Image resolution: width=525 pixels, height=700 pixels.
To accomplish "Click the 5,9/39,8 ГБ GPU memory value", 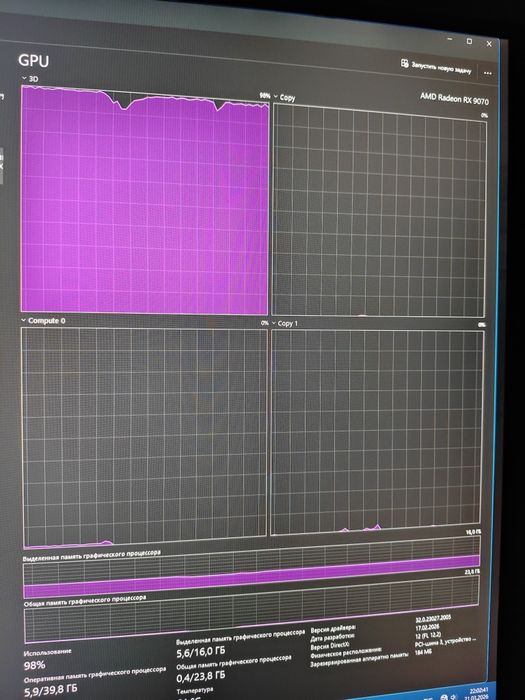I will 50,689.
